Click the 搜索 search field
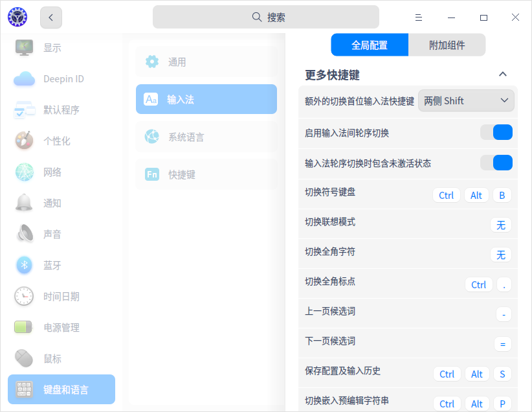Screen dimensions: 532x412 coord(266,17)
